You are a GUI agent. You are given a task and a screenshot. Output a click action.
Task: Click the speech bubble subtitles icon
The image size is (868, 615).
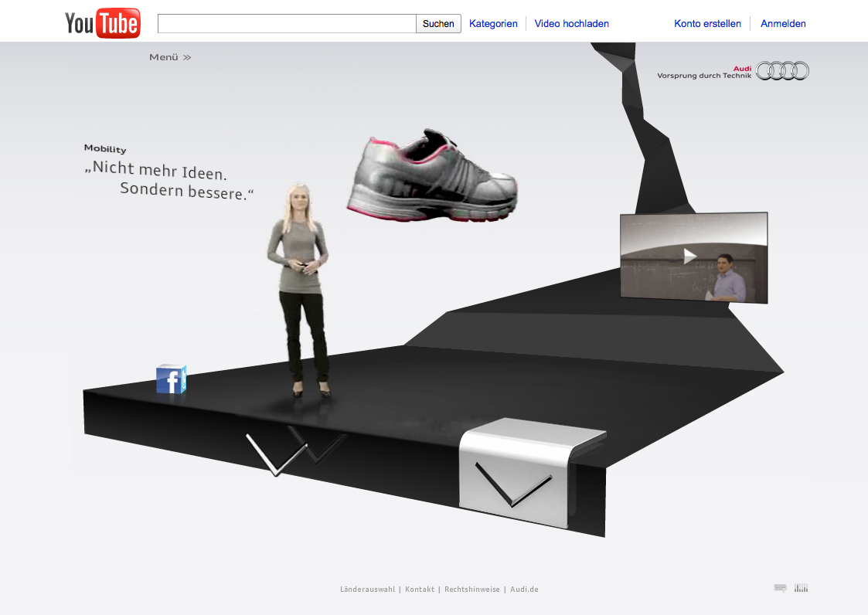coord(780,588)
